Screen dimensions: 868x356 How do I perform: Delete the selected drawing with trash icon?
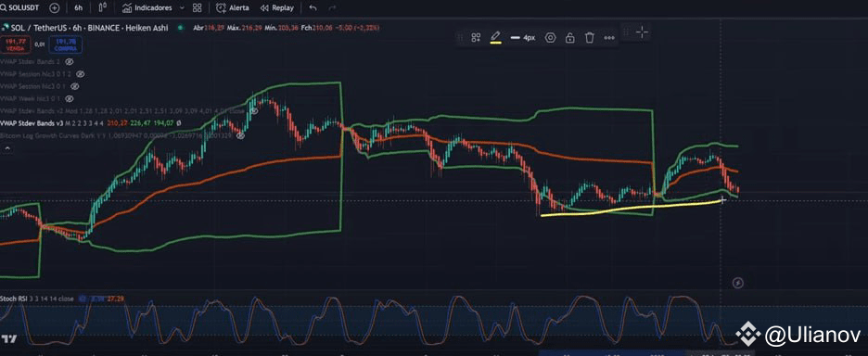[x=590, y=38]
